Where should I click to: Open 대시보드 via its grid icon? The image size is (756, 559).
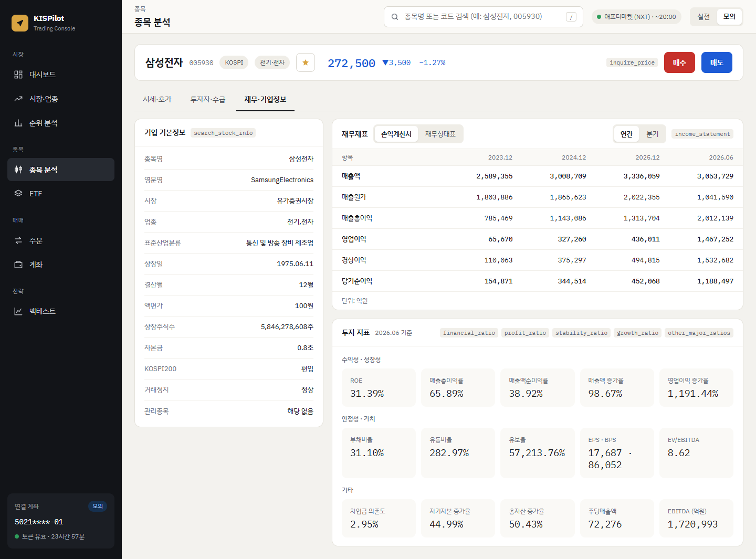click(18, 75)
